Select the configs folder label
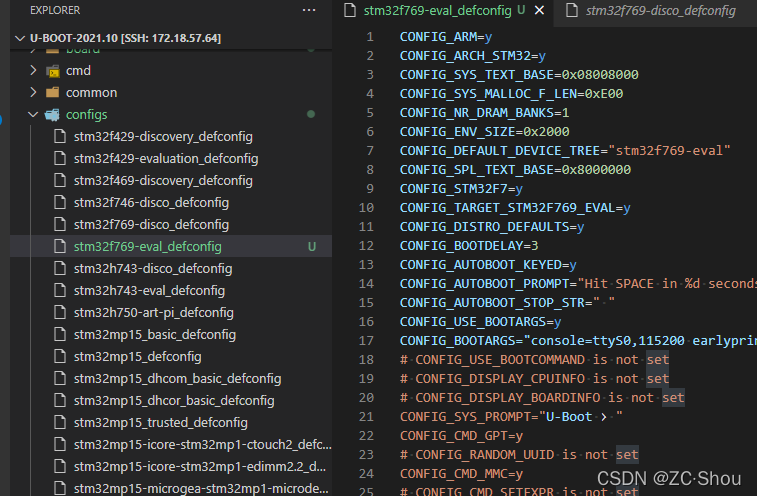The image size is (757, 496). 86,114
